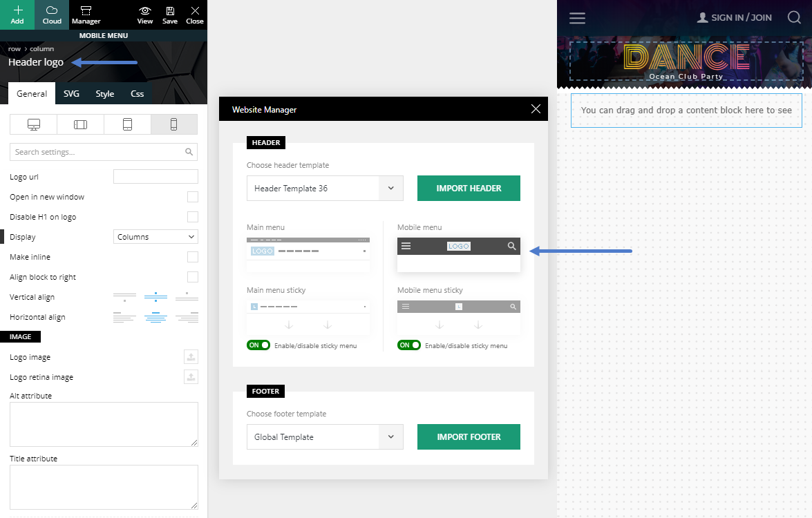Set vertical align to top
Image resolution: width=812 pixels, height=518 pixels.
[124, 297]
